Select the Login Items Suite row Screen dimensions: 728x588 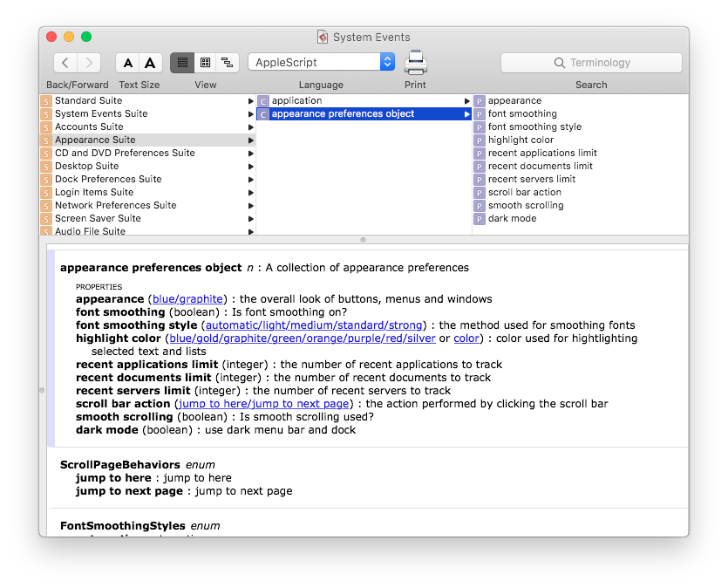point(147,192)
